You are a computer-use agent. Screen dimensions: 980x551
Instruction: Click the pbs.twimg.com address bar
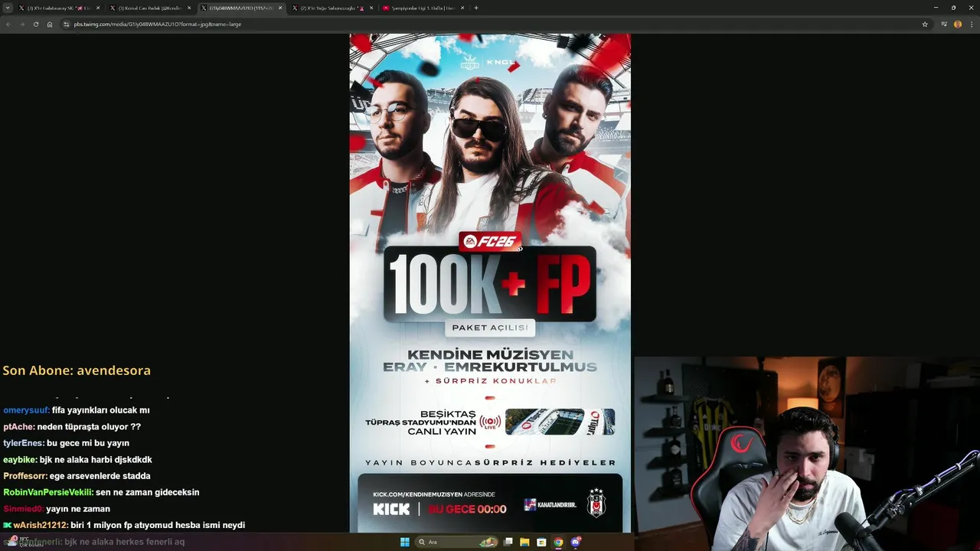490,24
